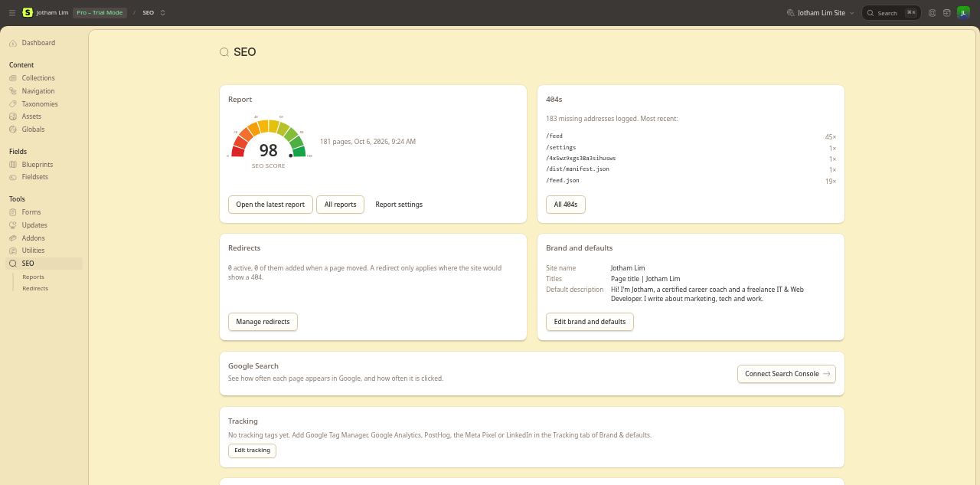Screen dimensions: 980x485
Task: Focus the Search field in top bar
Action: coord(891,13)
